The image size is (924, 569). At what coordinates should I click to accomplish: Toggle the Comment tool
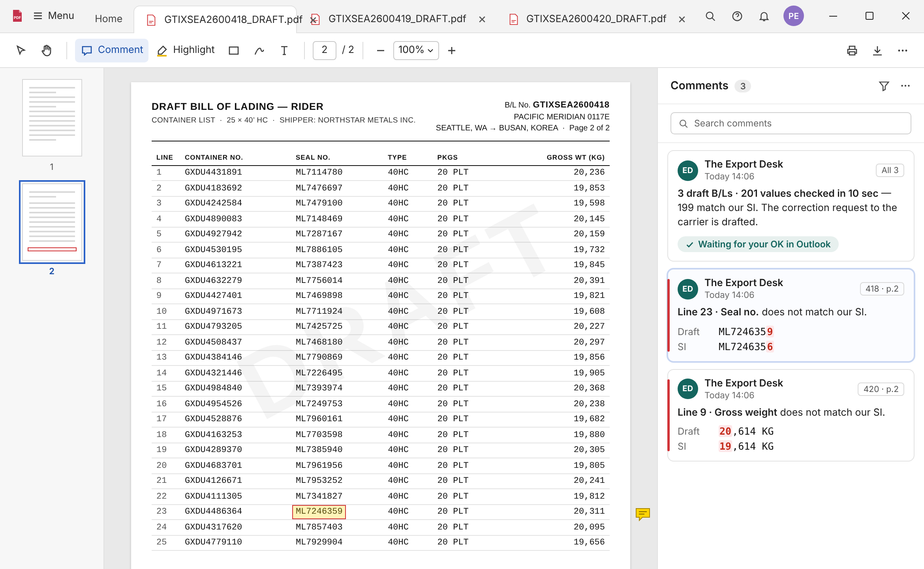point(112,50)
